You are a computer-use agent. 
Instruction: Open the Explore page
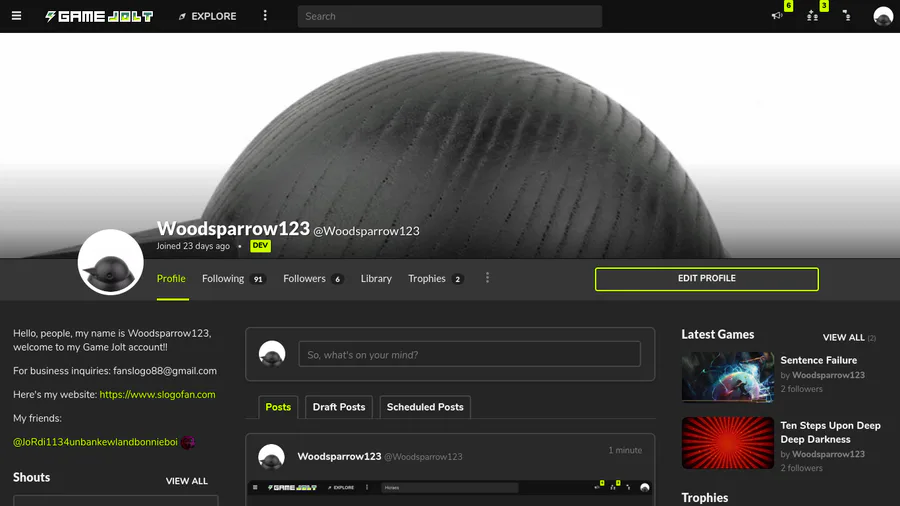pyautogui.click(x=208, y=17)
